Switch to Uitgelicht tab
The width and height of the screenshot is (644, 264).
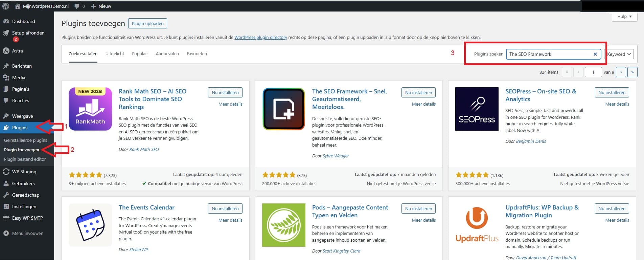tap(115, 54)
